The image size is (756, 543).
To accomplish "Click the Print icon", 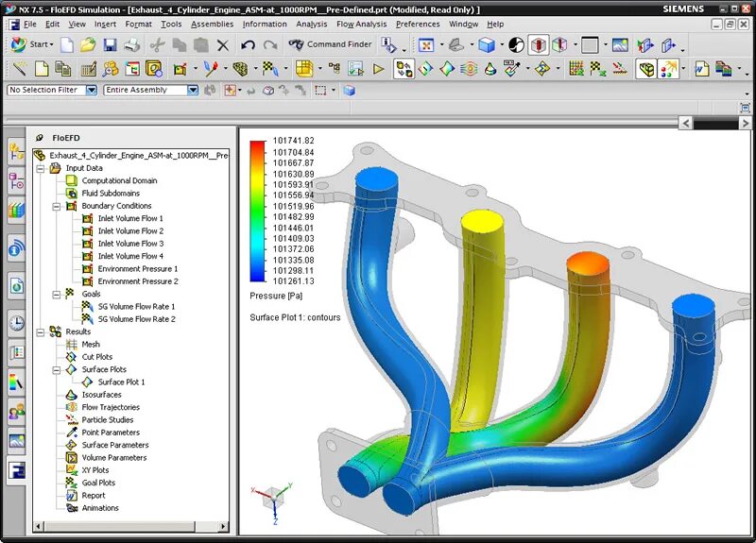I will click(131, 44).
